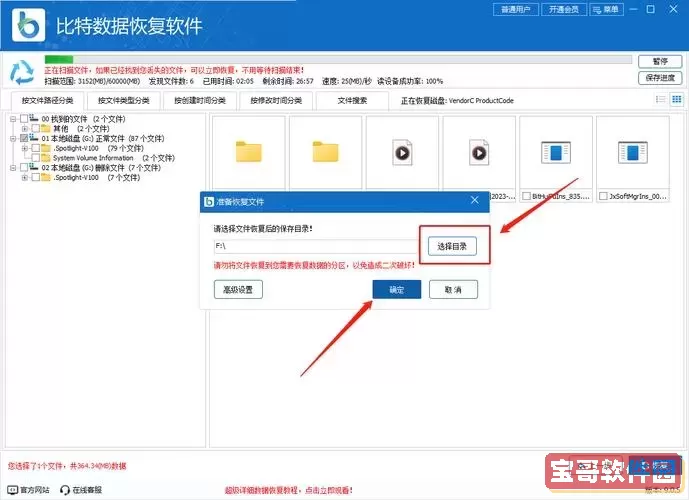Tick checkbox for 00 找到的文件
The height and width of the screenshot is (500, 689).
click(x=24, y=119)
